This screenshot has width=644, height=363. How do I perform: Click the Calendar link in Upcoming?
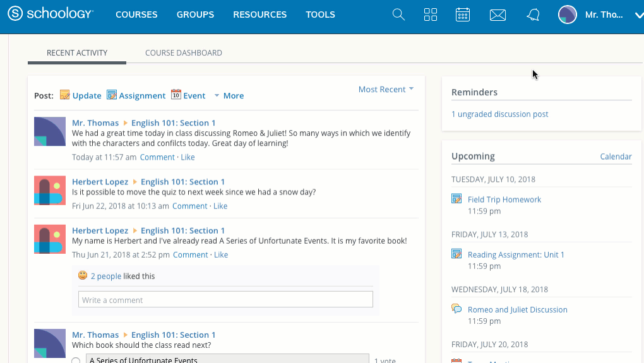[615, 157]
